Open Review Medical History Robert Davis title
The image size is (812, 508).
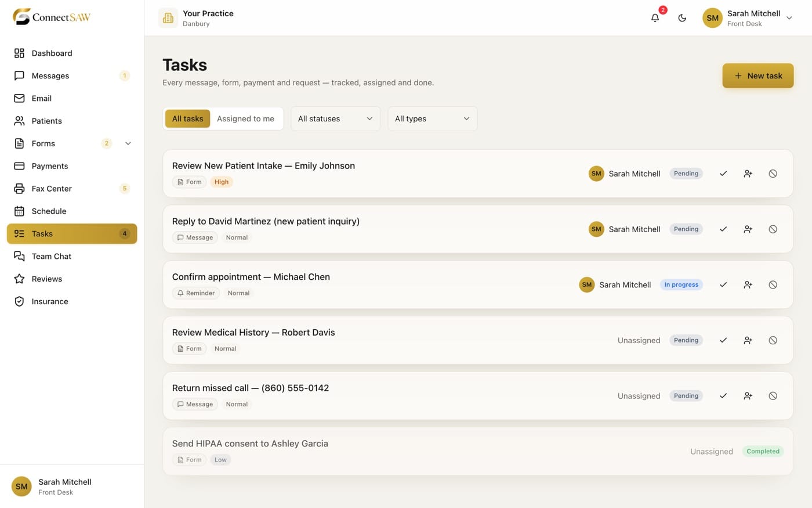[x=253, y=333]
